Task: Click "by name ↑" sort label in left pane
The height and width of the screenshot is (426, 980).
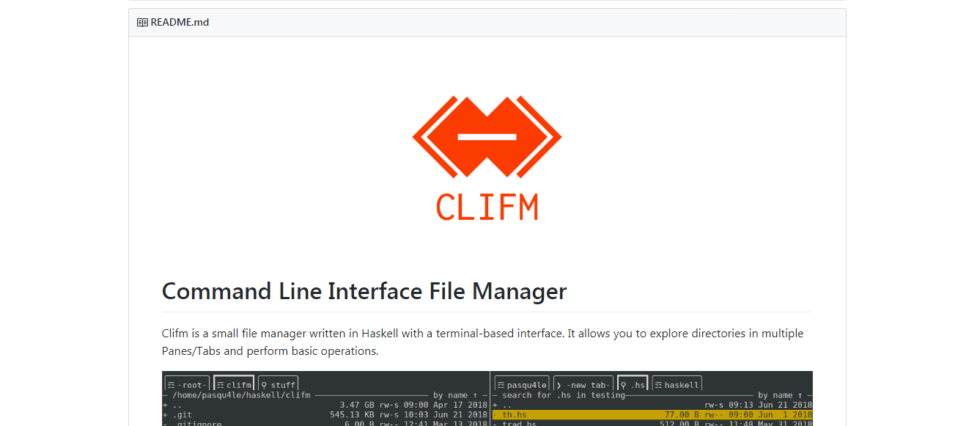Action: (x=456, y=395)
